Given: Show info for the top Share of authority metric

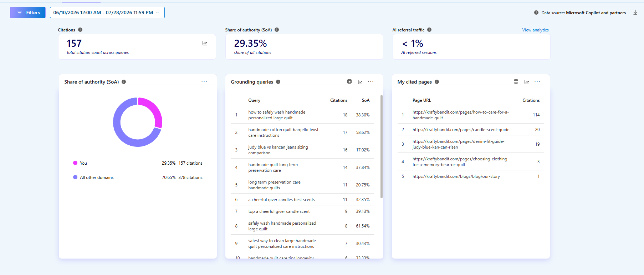Looking at the screenshot, I should (x=277, y=30).
